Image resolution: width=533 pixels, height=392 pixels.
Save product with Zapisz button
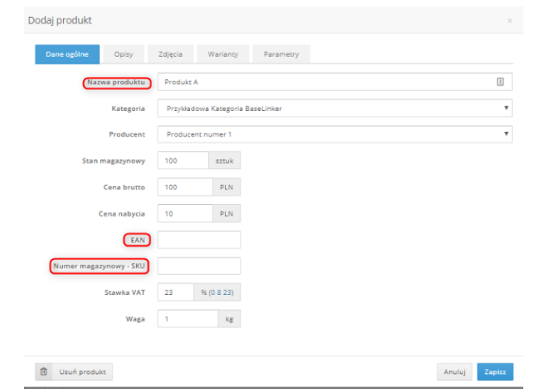[495, 372]
